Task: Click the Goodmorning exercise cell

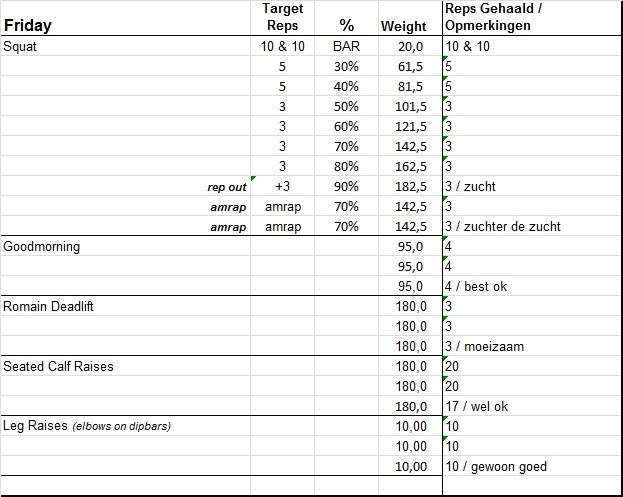Action: (42, 247)
